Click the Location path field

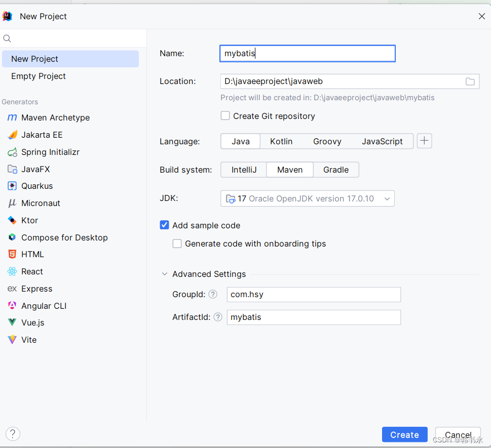point(350,82)
